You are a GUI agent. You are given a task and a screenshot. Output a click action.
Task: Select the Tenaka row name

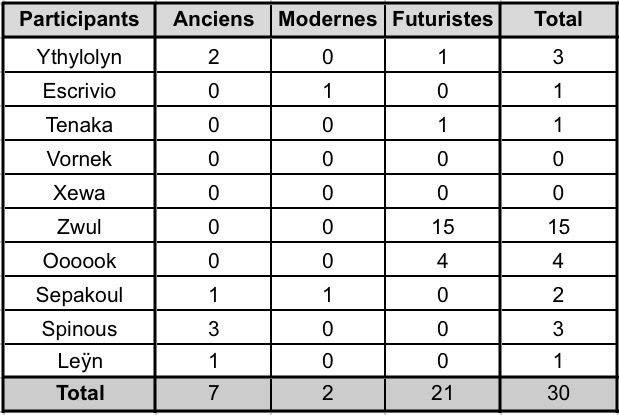(x=80, y=125)
